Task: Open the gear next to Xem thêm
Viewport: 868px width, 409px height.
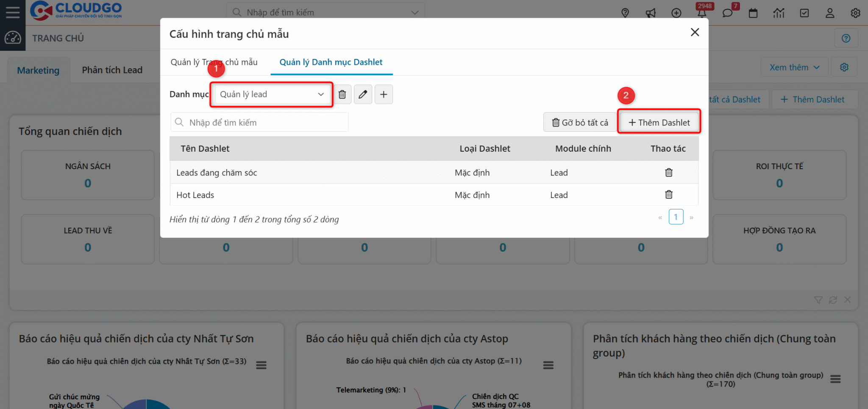Action: point(844,67)
